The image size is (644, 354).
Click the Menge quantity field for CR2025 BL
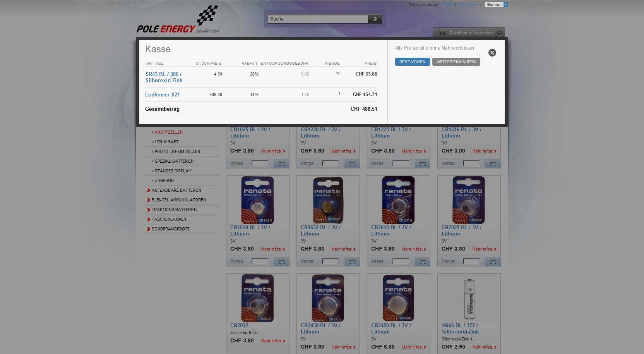click(471, 261)
